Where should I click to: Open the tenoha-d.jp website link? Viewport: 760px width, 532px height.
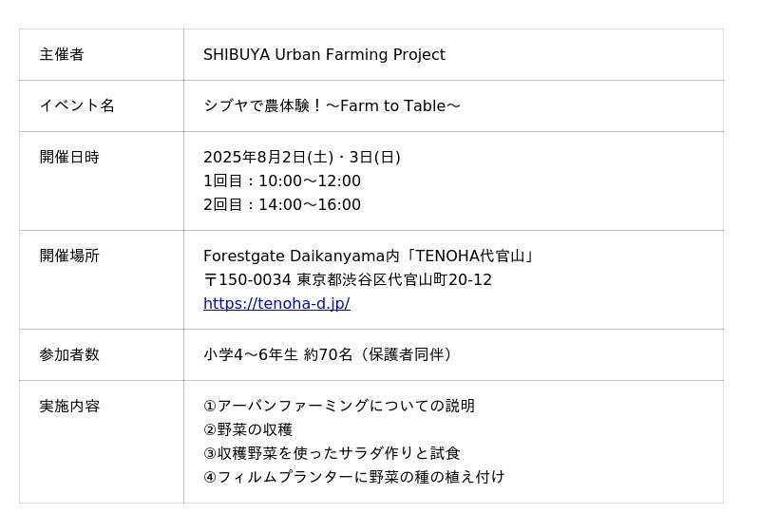[x=276, y=304]
